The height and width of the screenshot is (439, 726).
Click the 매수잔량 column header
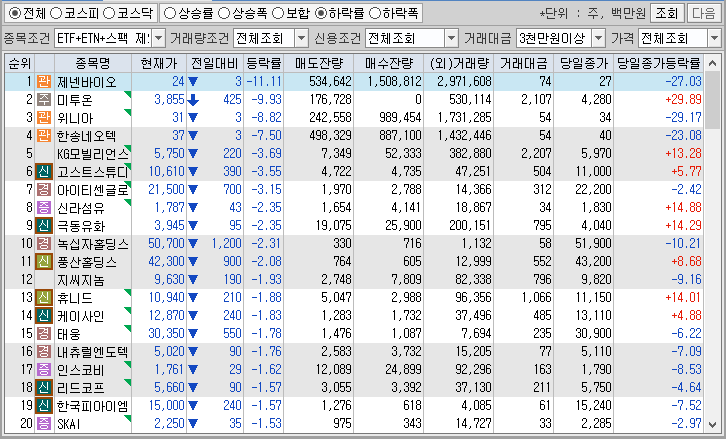(x=388, y=63)
